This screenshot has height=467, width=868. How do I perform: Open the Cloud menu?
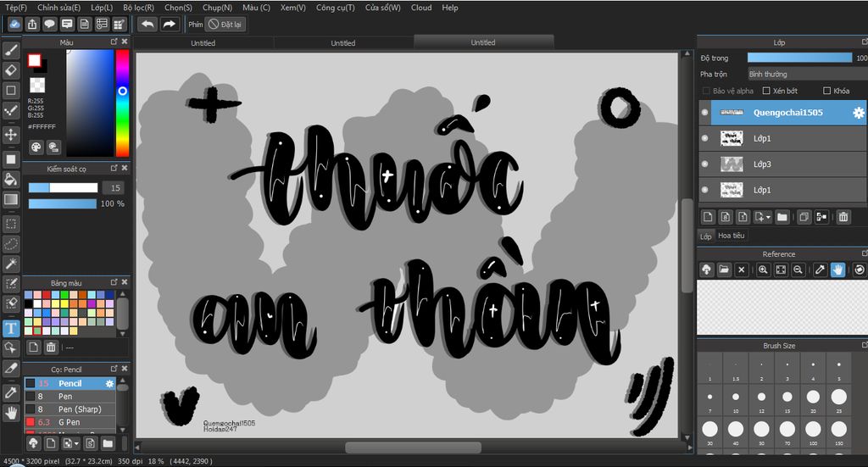(421, 8)
